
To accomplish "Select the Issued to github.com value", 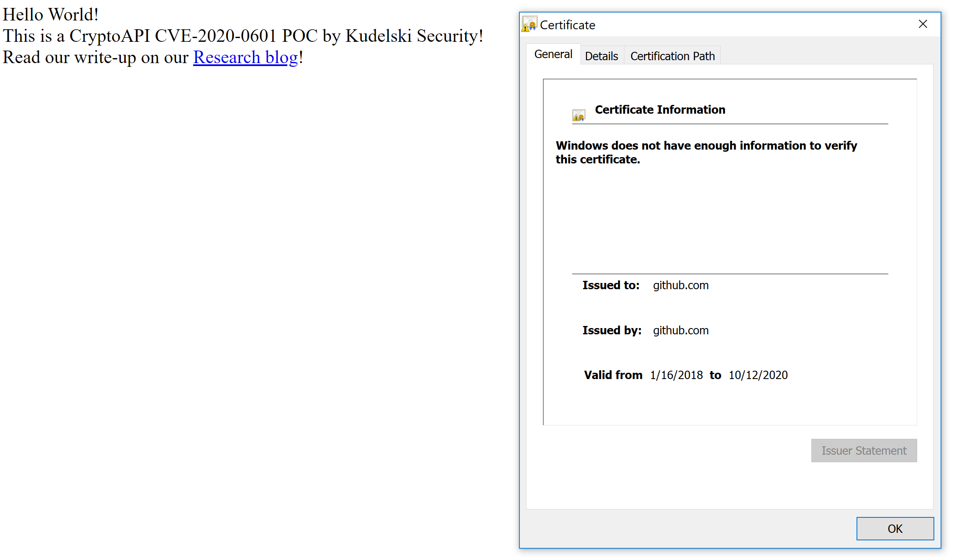I will tap(681, 285).
